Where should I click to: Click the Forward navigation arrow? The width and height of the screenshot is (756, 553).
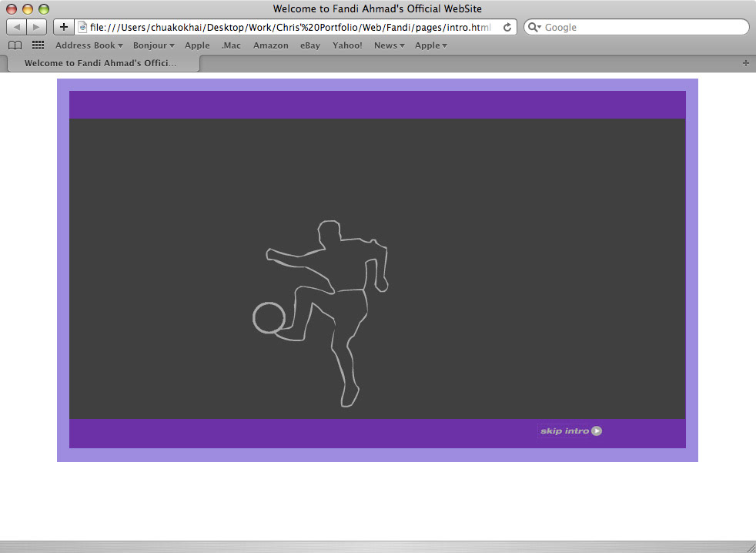point(37,27)
